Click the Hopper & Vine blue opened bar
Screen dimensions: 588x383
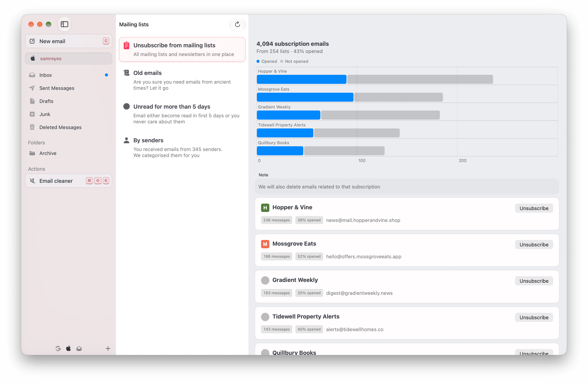pos(301,79)
